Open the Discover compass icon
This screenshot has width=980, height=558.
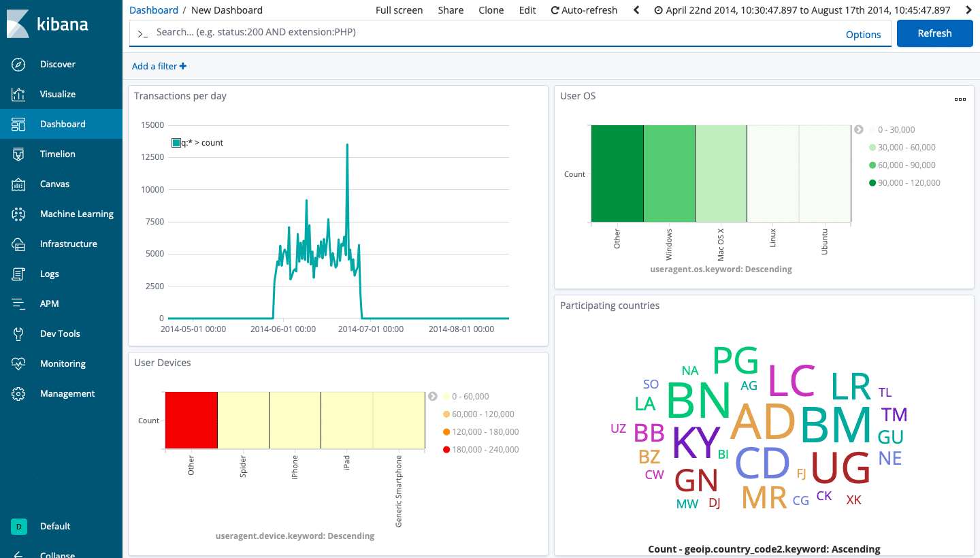click(18, 64)
